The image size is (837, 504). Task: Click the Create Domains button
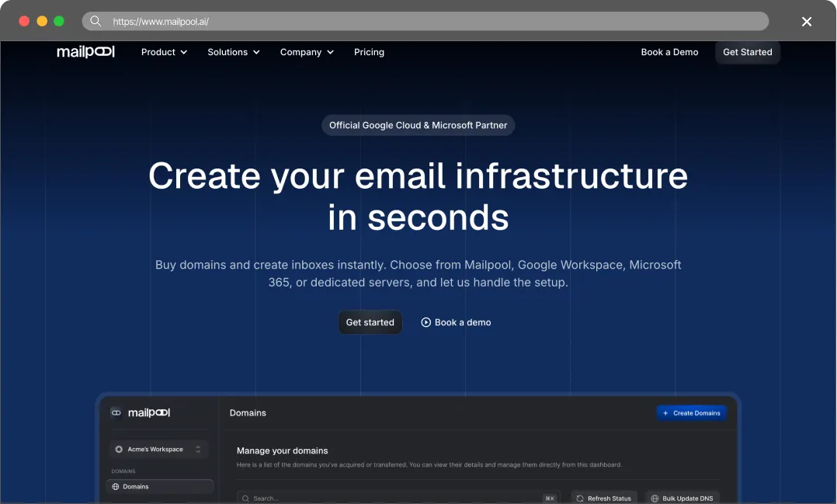click(x=691, y=413)
